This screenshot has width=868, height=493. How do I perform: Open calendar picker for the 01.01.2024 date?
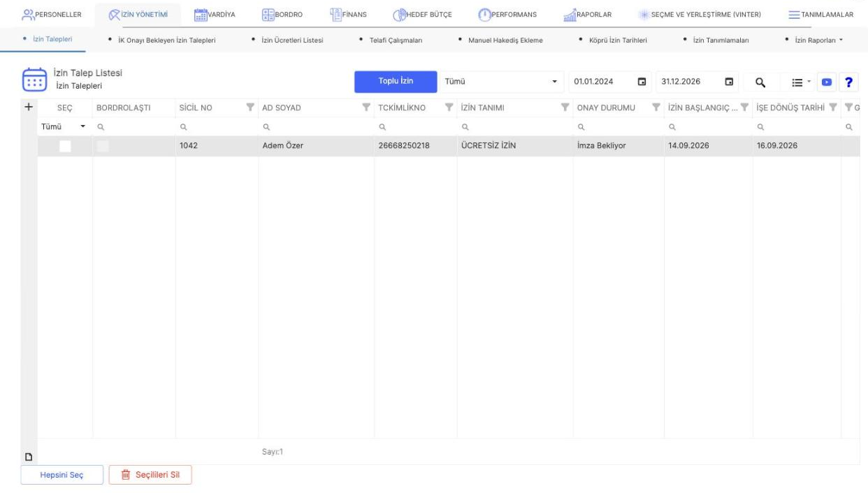pos(641,82)
